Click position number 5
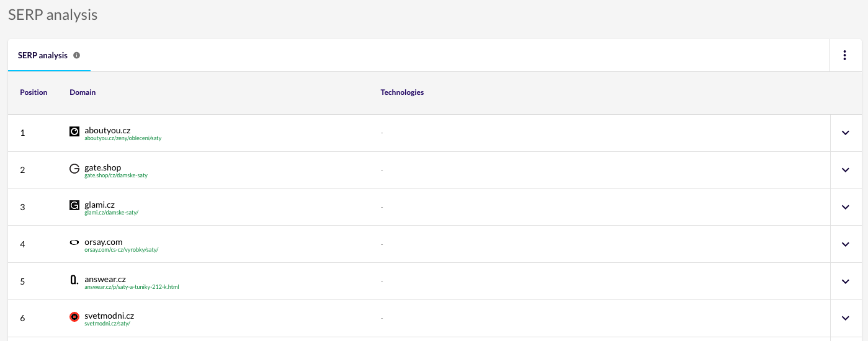 click(22, 281)
